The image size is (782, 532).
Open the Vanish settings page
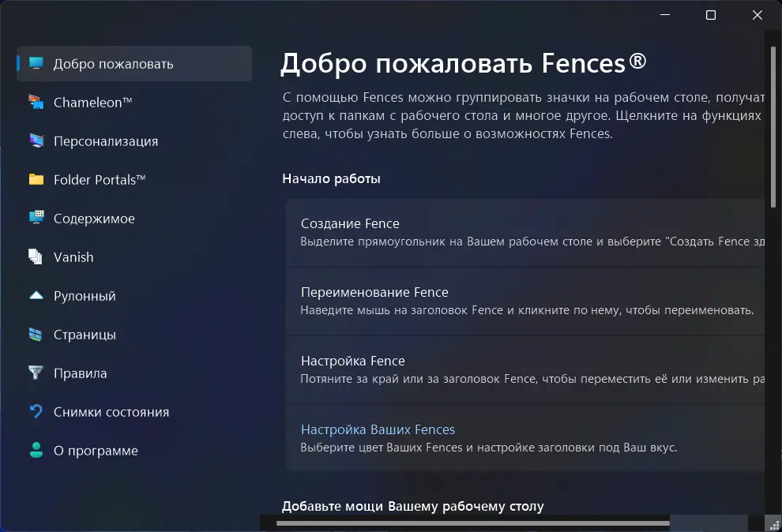[x=134, y=257]
